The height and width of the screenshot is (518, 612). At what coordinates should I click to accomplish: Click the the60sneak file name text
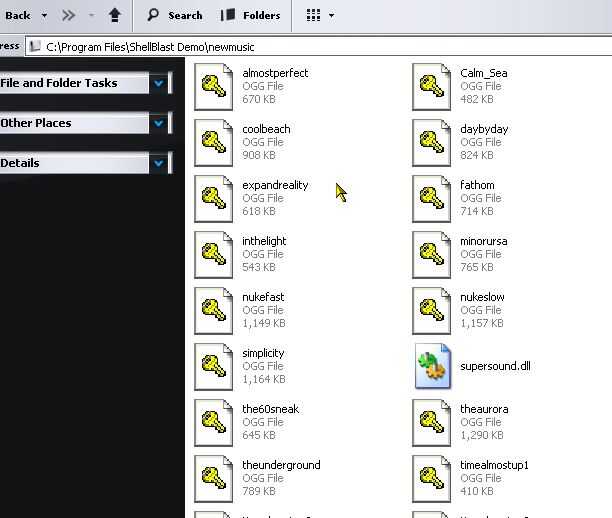(270, 409)
